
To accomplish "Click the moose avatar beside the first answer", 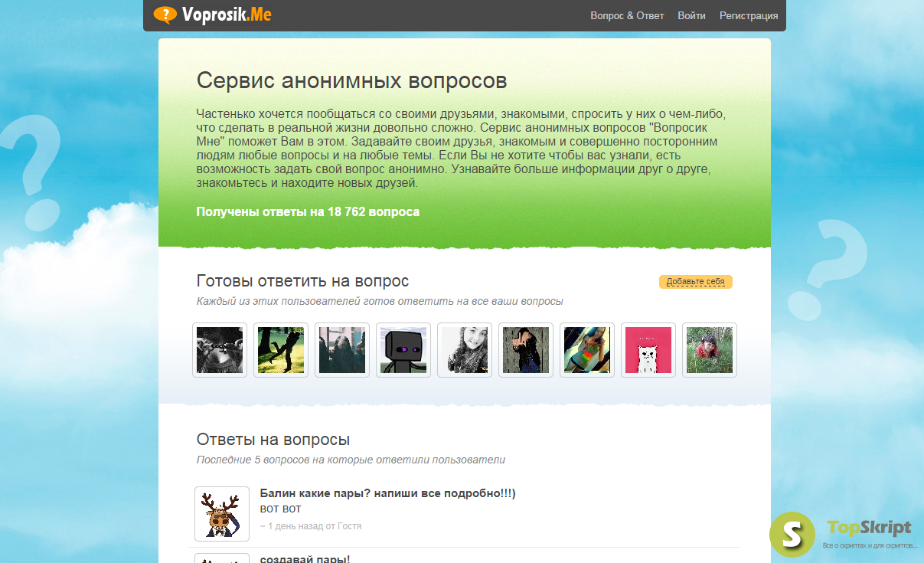I will click(x=222, y=514).
